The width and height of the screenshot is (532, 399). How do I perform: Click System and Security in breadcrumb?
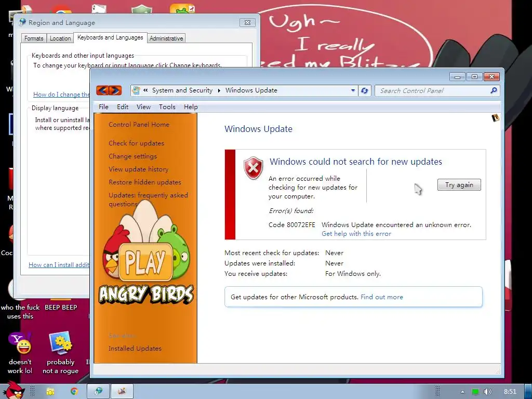pos(182,90)
